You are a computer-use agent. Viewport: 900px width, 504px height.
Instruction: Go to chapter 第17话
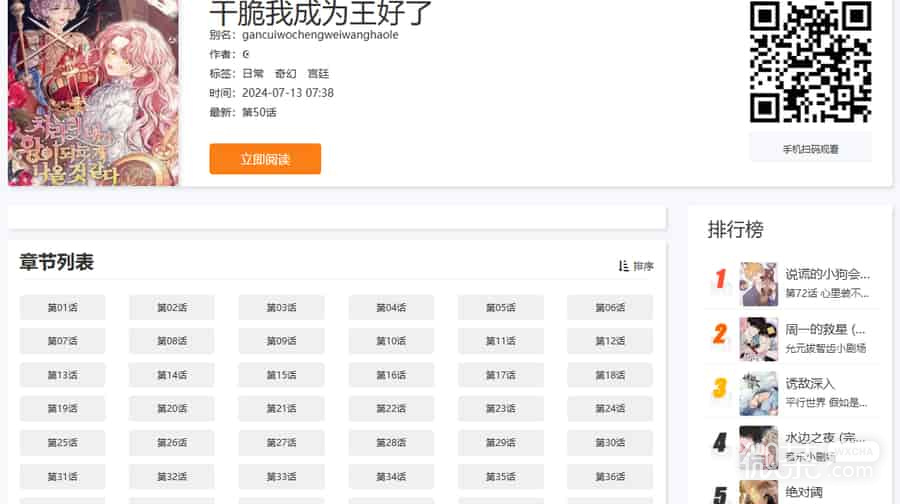(501, 375)
